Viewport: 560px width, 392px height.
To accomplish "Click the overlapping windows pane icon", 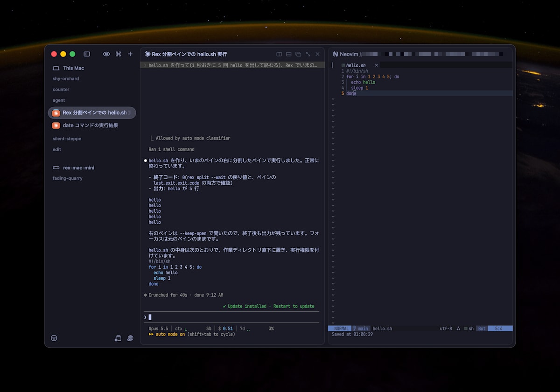I will coord(298,54).
